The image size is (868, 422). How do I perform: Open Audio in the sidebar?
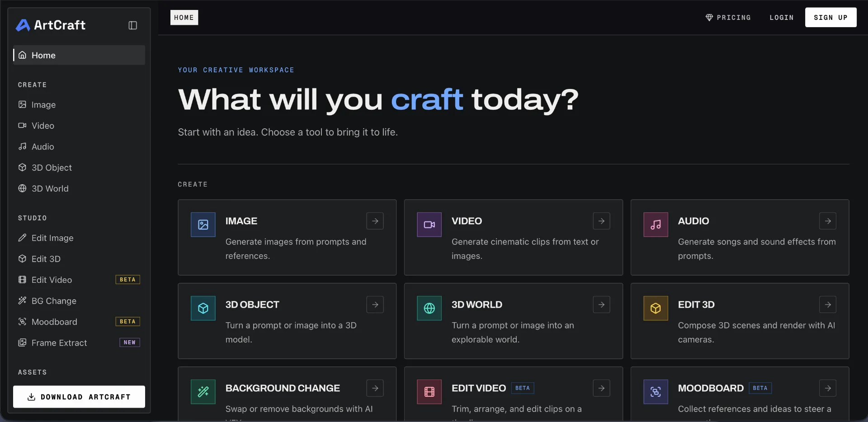pos(79,147)
